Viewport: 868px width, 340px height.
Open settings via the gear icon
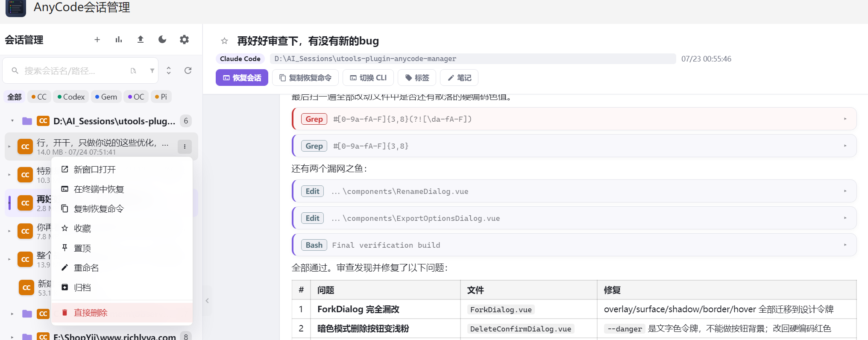tap(184, 40)
